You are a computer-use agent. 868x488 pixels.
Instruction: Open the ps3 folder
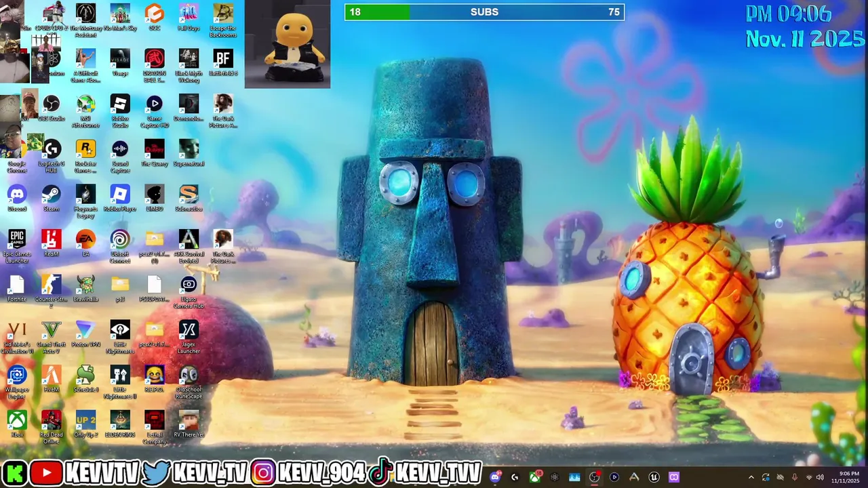click(120, 289)
